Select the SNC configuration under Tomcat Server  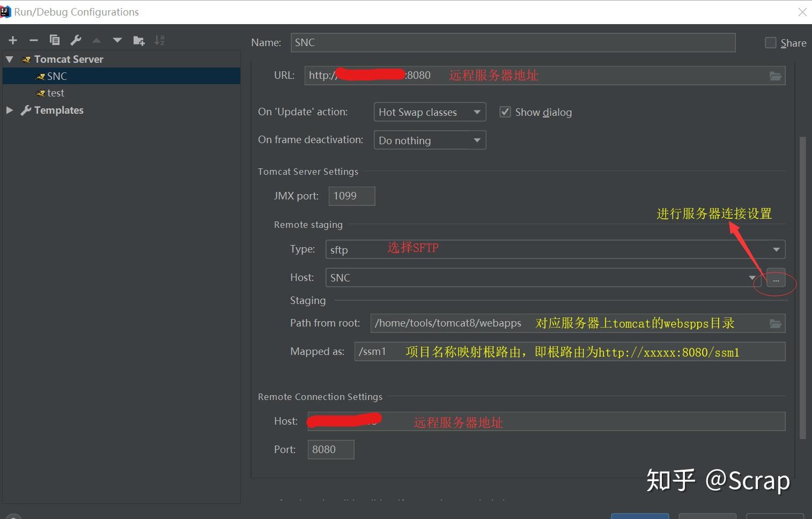point(56,76)
